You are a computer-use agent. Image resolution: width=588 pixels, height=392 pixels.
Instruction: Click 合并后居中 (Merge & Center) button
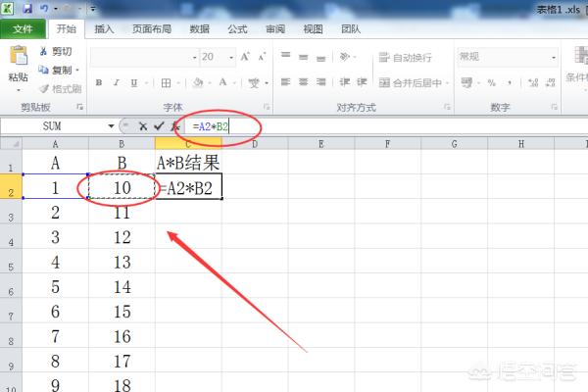point(411,83)
